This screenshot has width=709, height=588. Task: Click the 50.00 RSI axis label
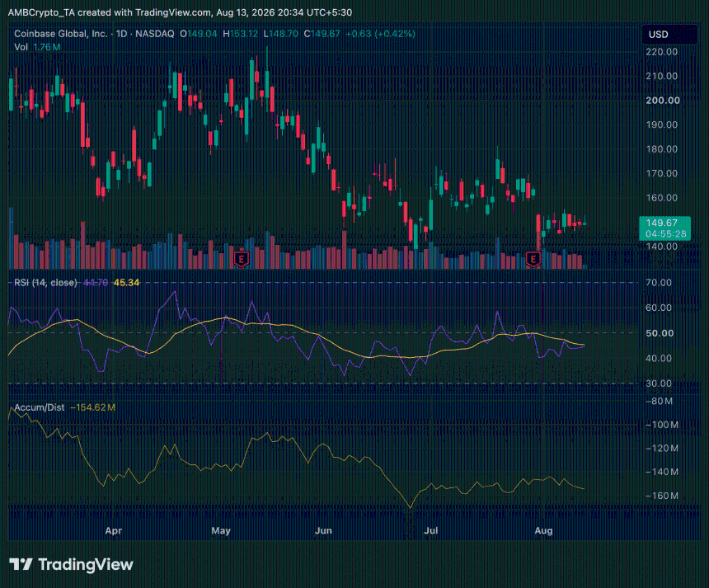(x=660, y=333)
